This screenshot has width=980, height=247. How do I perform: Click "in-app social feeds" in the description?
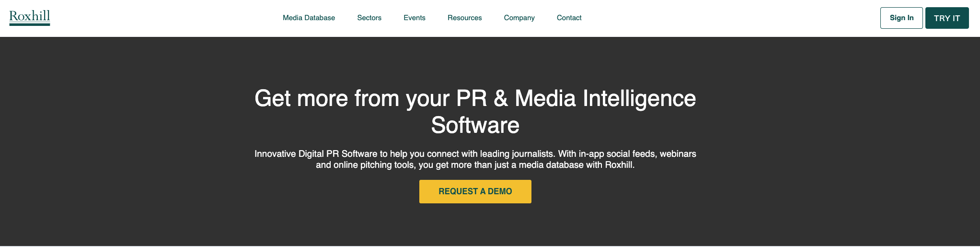pyautogui.click(x=616, y=154)
